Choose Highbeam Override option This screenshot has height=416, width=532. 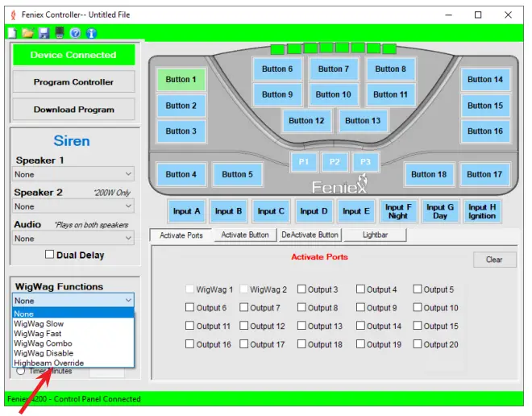click(x=73, y=363)
